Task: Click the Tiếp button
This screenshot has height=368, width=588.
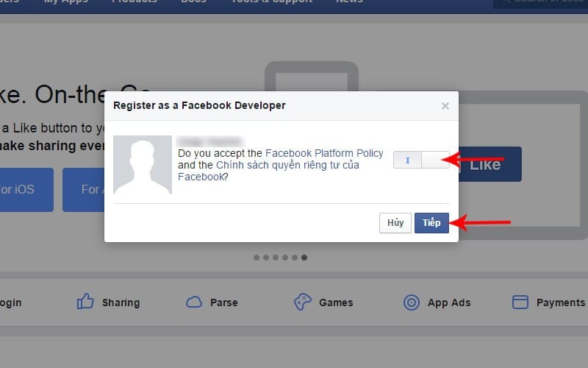Action: (x=431, y=223)
